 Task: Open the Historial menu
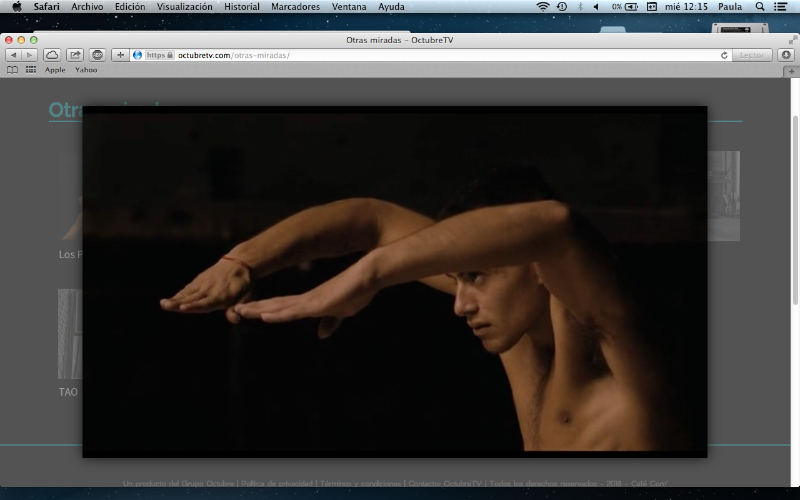point(242,7)
